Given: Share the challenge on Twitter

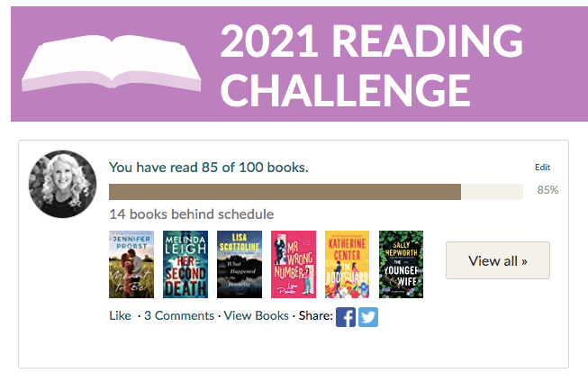Looking at the screenshot, I should [368, 317].
